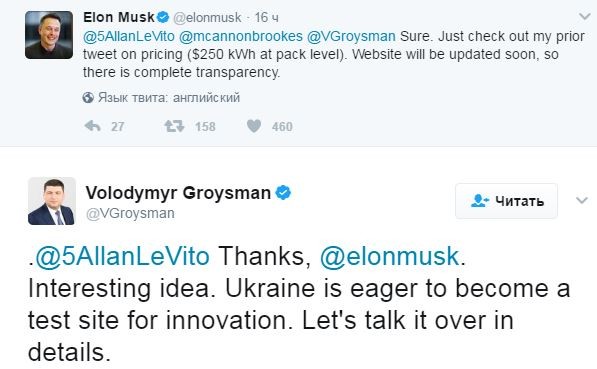Expand the options chevron on Elon Musk's tweet
Image resolution: width=597 pixels, height=369 pixels.
pos(584,16)
